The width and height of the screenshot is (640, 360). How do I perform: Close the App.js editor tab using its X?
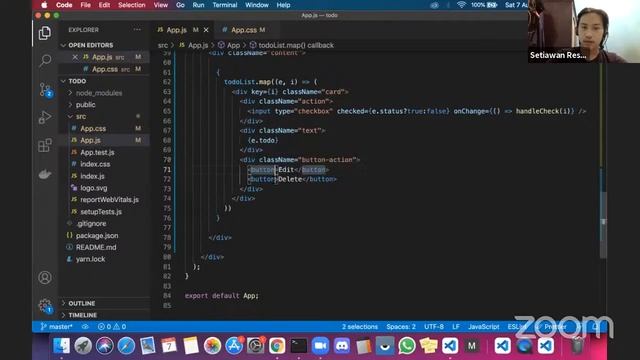click(x=206, y=30)
